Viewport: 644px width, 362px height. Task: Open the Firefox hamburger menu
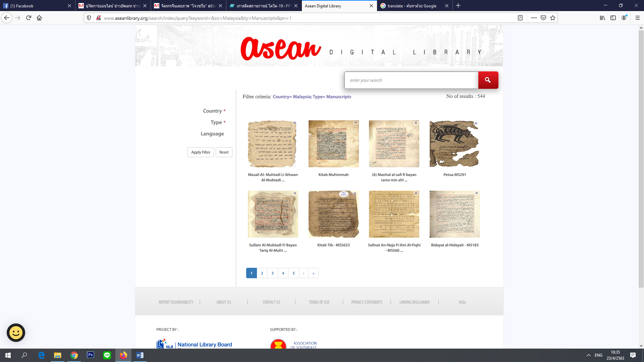coord(637,18)
